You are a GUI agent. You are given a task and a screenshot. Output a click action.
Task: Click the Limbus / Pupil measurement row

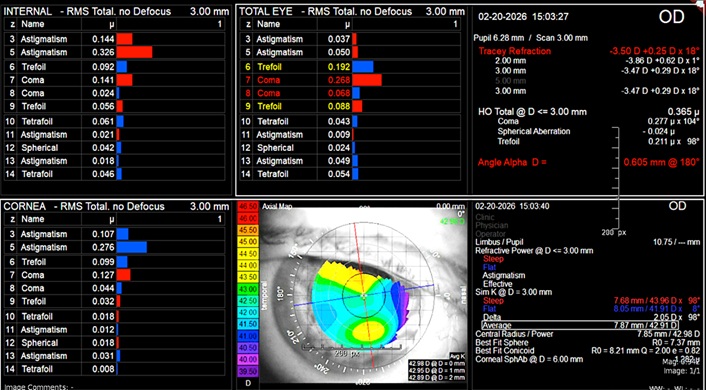(x=588, y=242)
